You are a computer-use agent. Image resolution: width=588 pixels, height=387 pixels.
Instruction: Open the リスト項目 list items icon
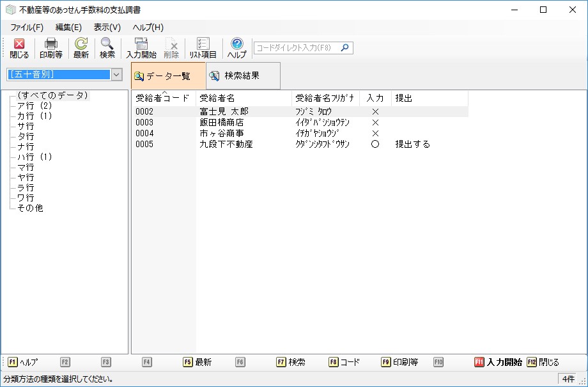203,48
